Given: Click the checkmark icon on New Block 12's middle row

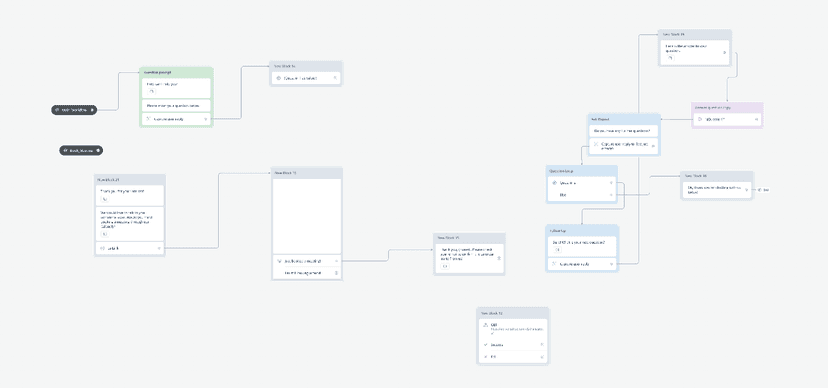Looking at the screenshot, I should (486, 345).
